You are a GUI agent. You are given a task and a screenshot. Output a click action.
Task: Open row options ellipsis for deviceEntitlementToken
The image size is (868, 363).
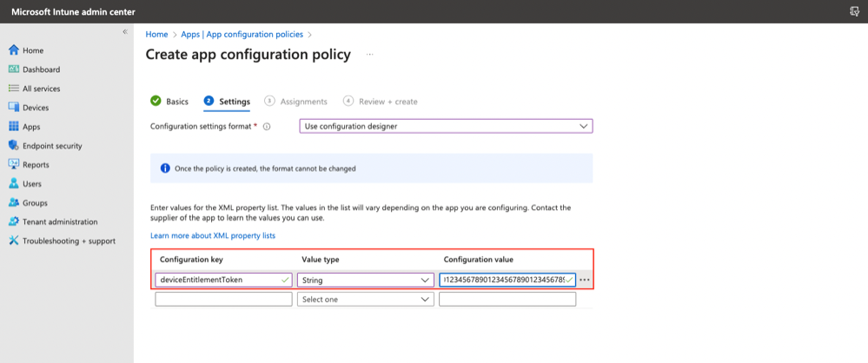[x=585, y=280]
